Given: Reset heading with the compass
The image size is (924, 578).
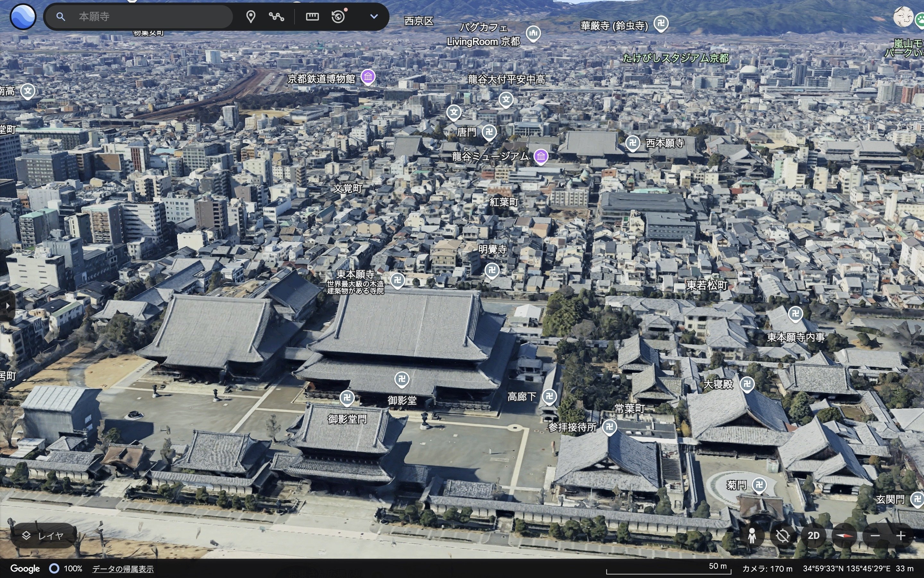Looking at the screenshot, I should coord(844,536).
